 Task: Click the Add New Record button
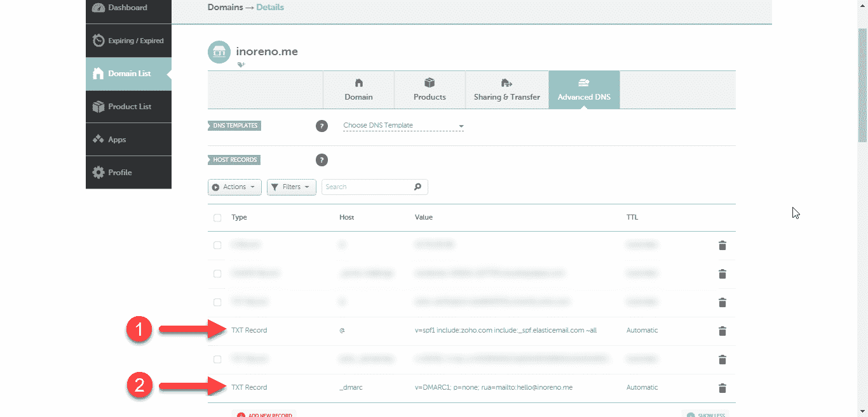pyautogui.click(x=264, y=414)
